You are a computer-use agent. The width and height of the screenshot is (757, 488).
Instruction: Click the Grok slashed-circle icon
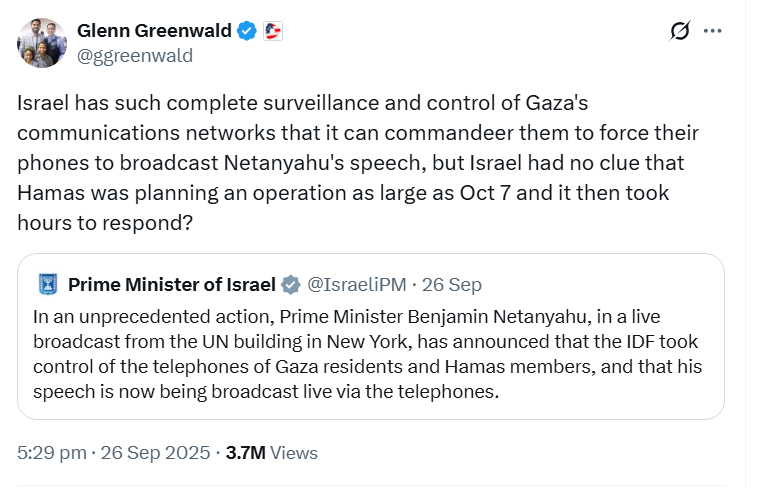(x=680, y=31)
